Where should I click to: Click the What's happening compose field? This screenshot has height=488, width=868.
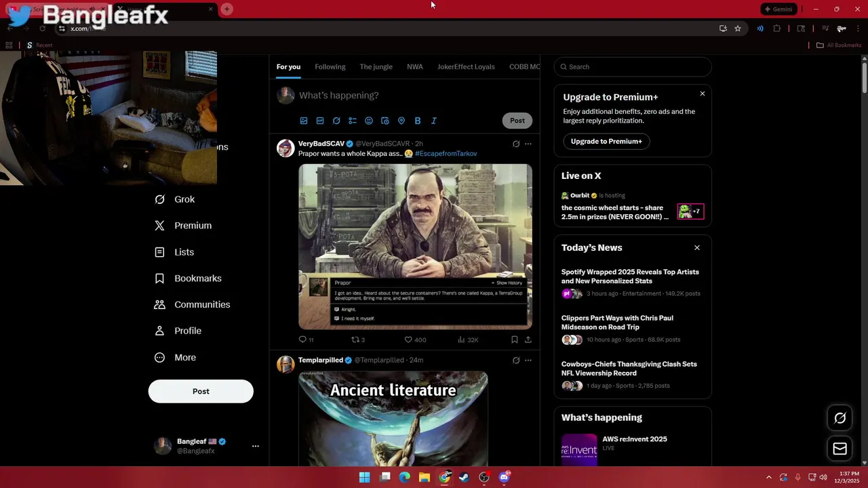point(414,96)
